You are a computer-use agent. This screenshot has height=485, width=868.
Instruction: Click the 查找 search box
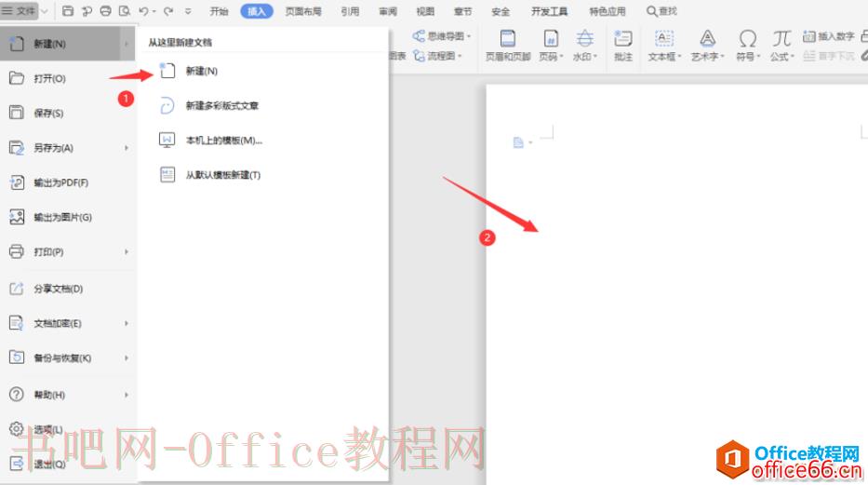(x=662, y=11)
